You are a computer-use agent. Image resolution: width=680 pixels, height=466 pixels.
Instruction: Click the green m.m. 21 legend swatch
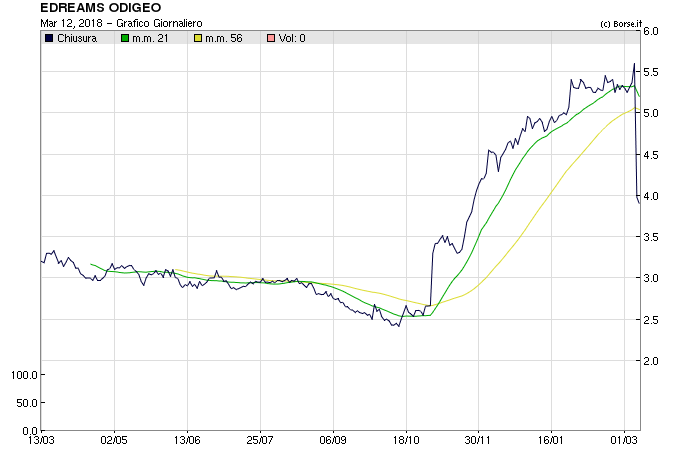point(125,39)
